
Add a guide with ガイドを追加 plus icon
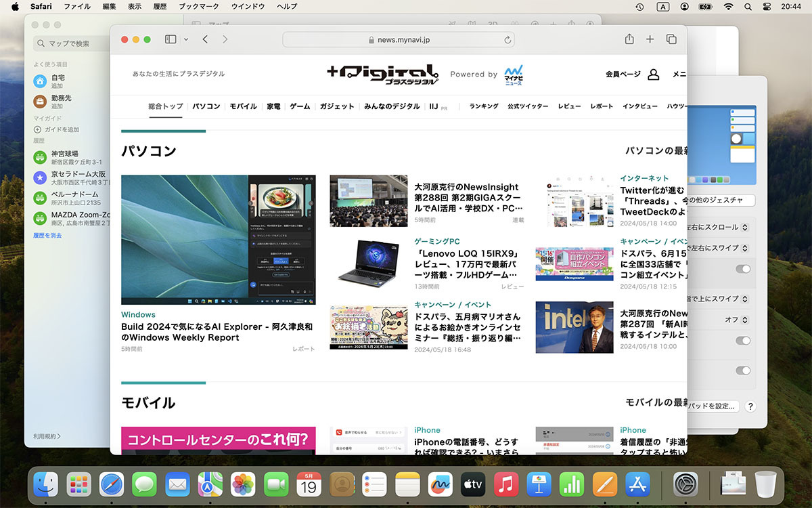tap(38, 129)
